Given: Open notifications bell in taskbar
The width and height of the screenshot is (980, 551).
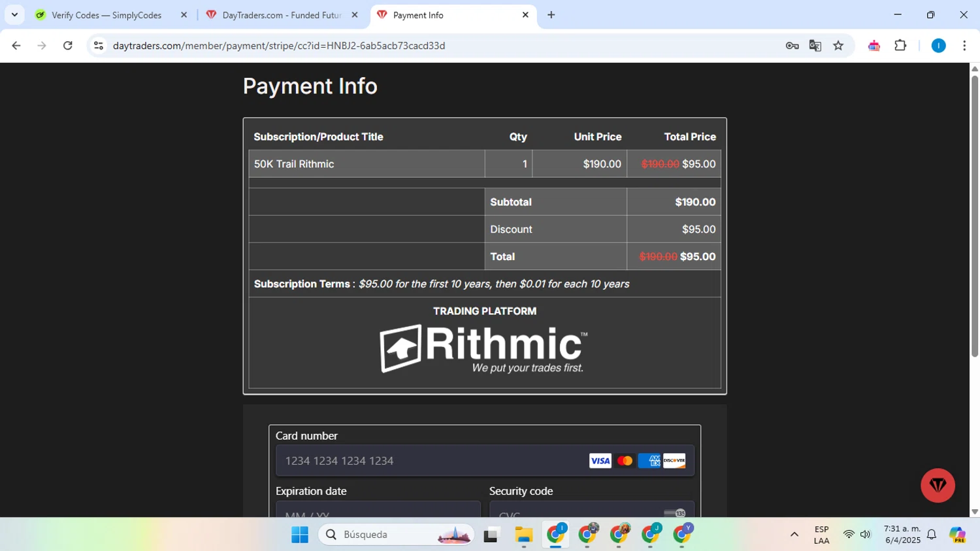Looking at the screenshot, I should point(932,535).
